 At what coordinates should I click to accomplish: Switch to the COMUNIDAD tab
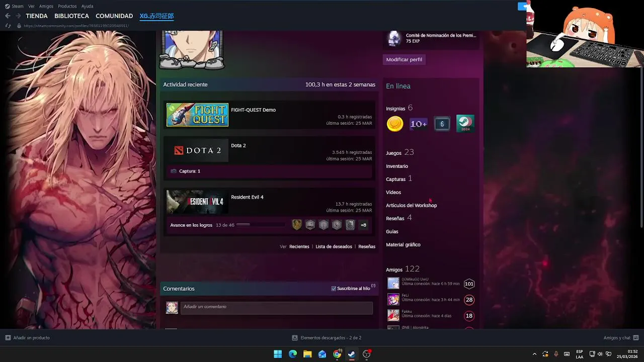point(114,16)
